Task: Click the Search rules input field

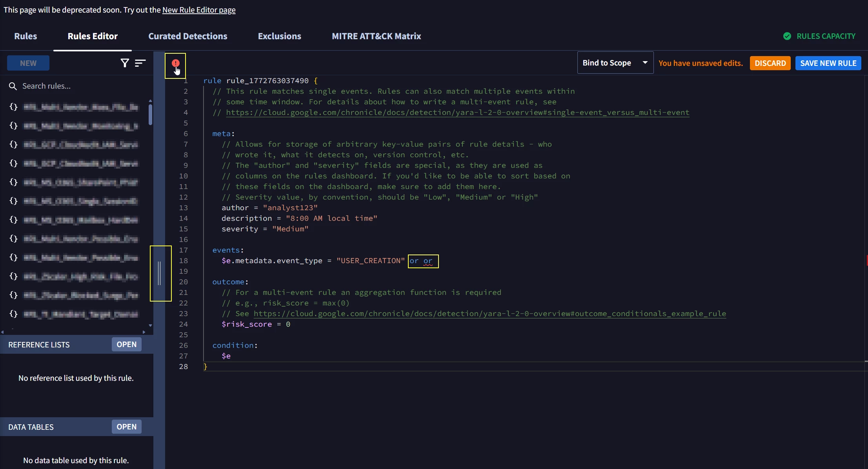Action: [x=78, y=86]
